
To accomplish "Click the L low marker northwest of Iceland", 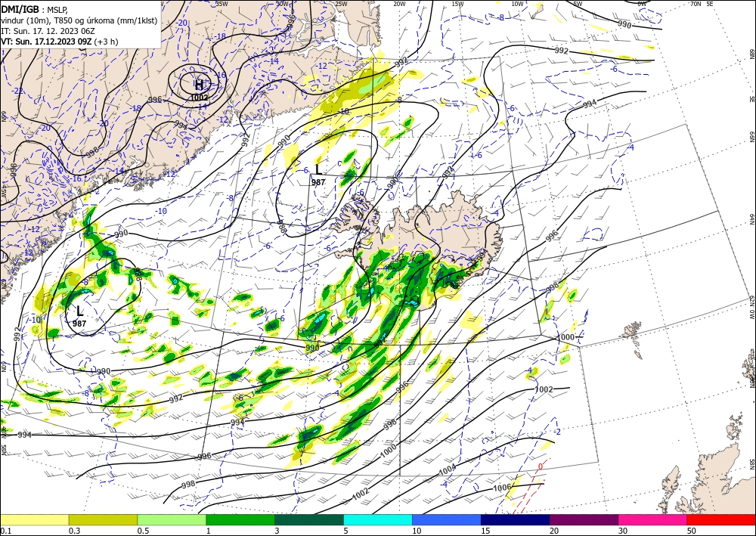I will 318,169.
